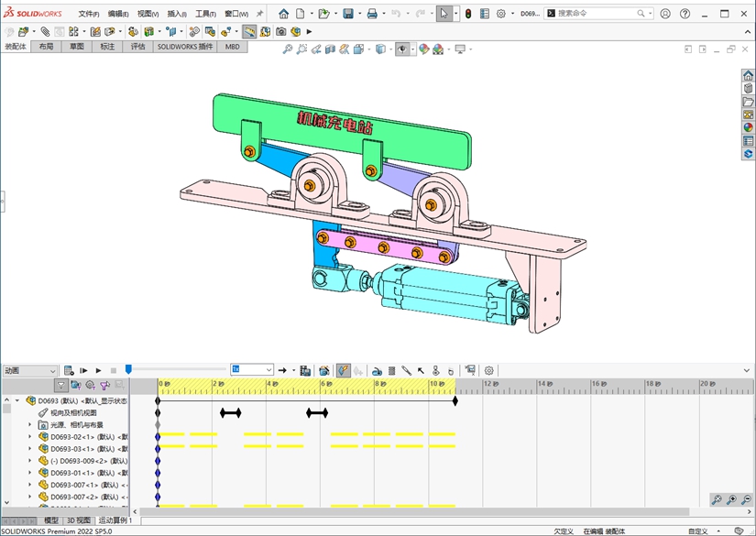Click the Animation Wizard icon

(324, 371)
